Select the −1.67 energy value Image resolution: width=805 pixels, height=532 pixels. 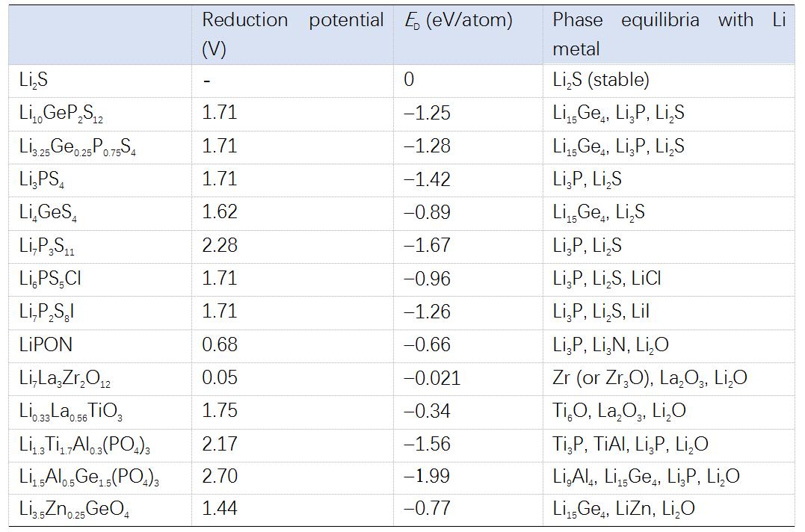pyautogui.click(x=427, y=245)
